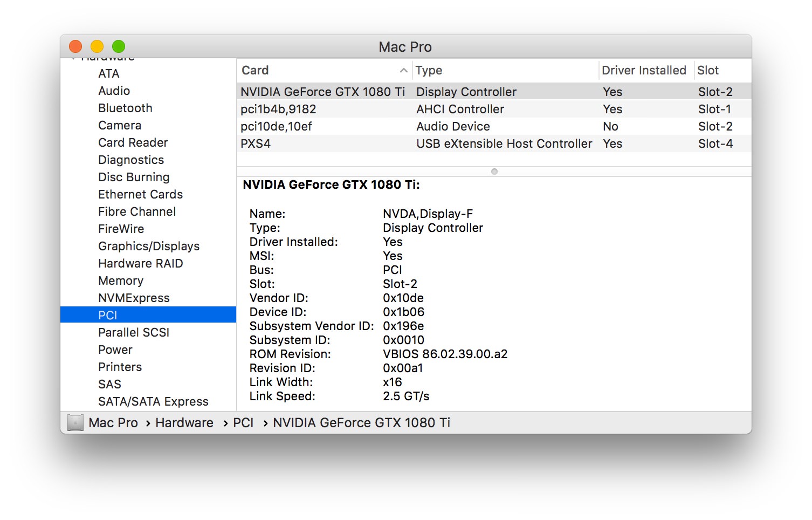Click the VBIOS 86.02.39.00.a2 value
Image resolution: width=812 pixels, height=520 pixels.
pyautogui.click(x=445, y=354)
